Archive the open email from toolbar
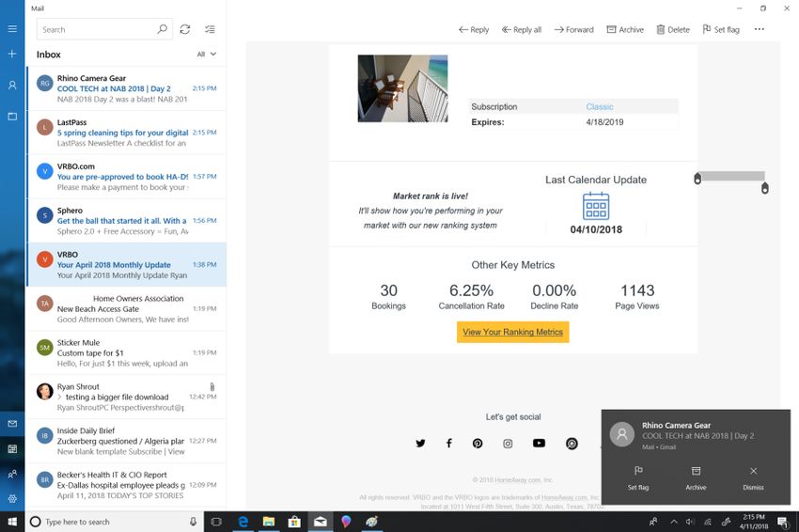Viewport: 799px width, 532px height. 625,29
